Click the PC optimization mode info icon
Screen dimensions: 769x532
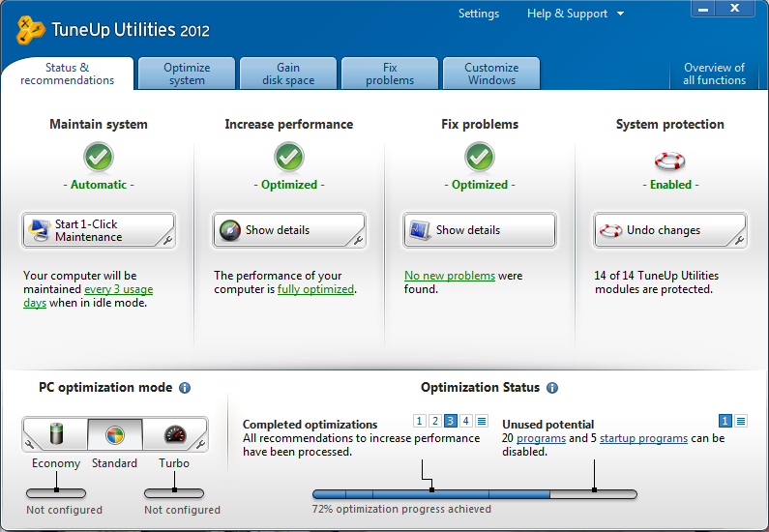[185, 388]
